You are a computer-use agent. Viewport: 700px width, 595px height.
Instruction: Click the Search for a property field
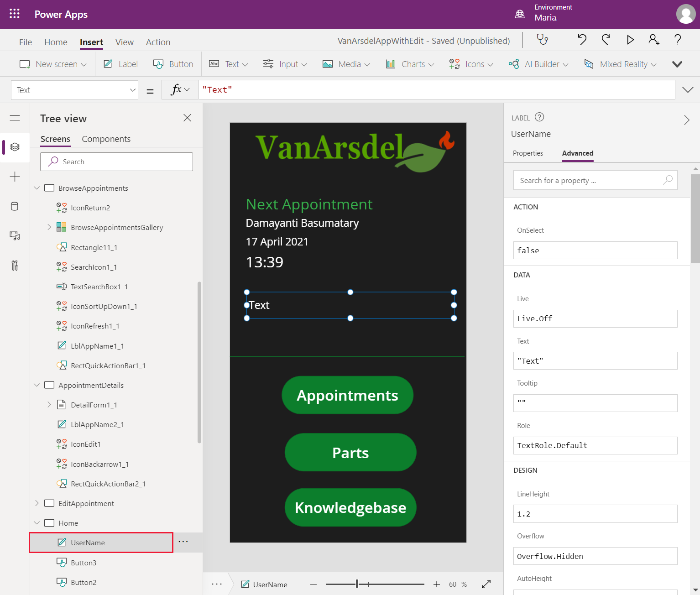[595, 180]
